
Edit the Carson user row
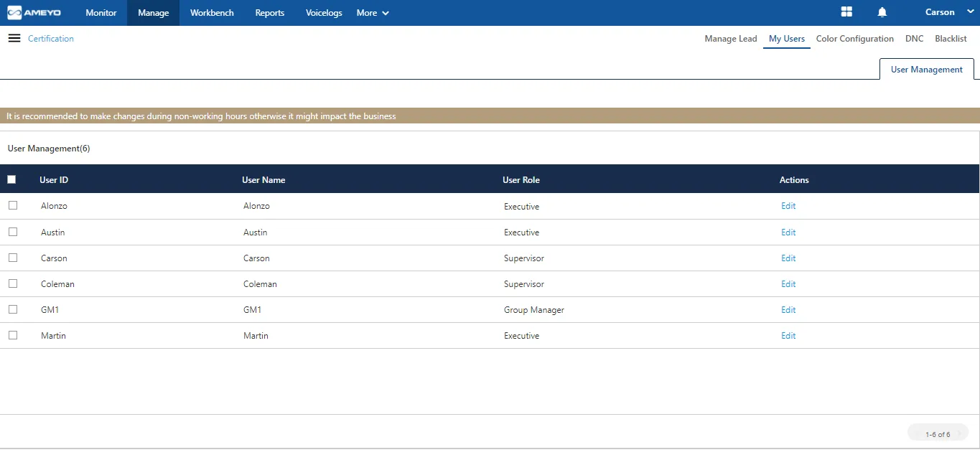pyautogui.click(x=788, y=258)
